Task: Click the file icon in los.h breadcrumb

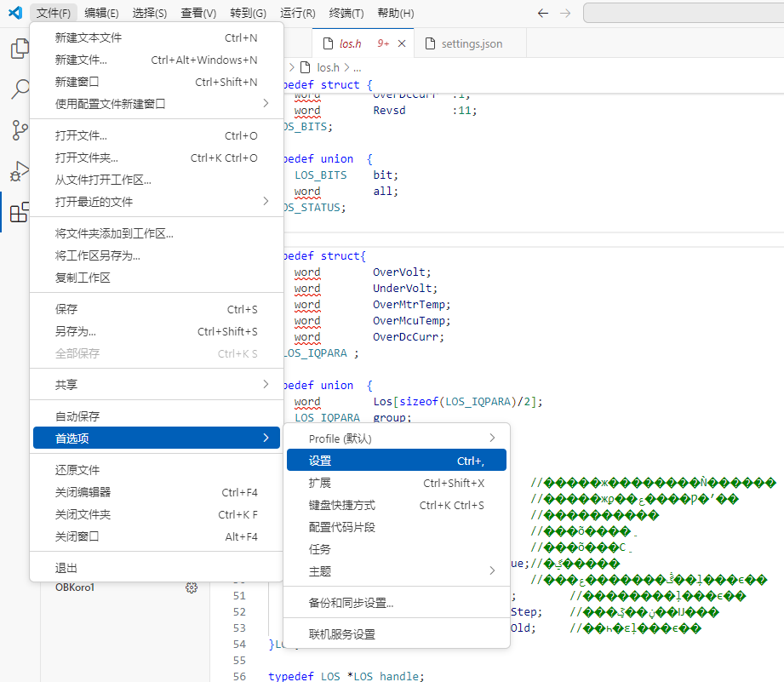Action: (305, 67)
